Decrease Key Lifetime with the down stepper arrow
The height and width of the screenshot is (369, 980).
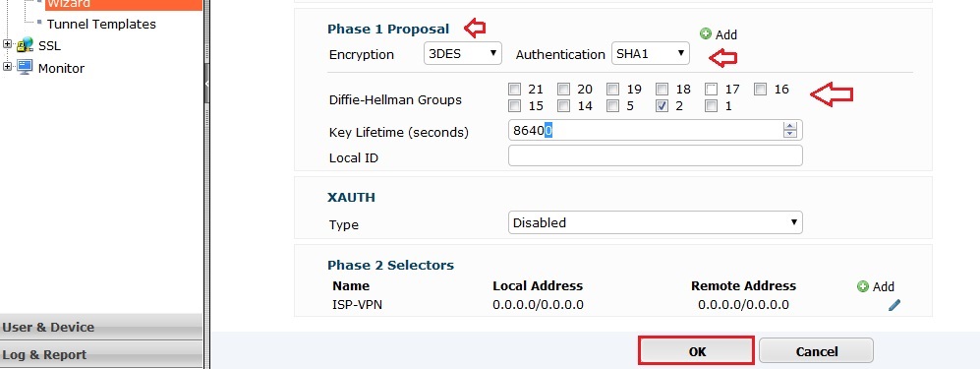pyautogui.click(x=790, y=134)
